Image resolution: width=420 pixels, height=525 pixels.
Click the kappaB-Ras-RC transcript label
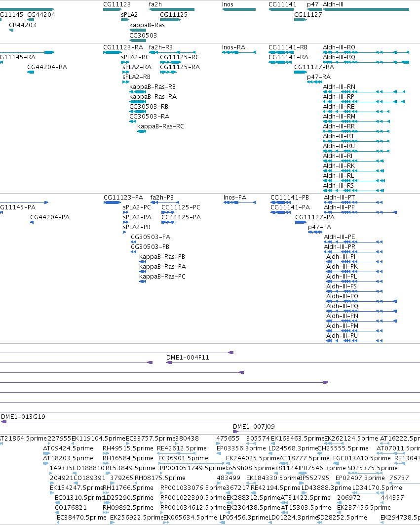pyautogui.click(x=160, y=126)
